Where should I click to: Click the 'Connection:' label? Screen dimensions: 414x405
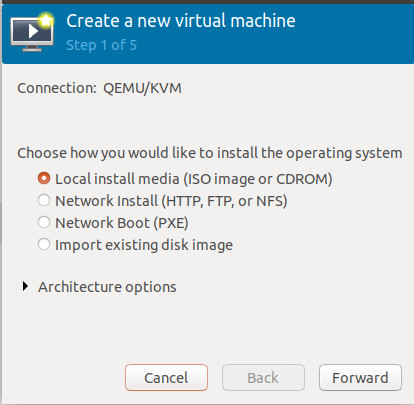[57, 88]
